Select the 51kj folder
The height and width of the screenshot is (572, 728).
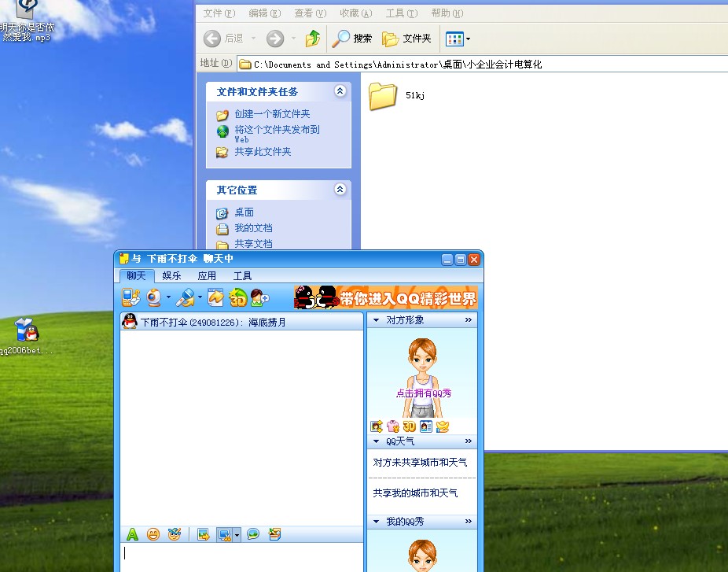(x=397, y=96)
